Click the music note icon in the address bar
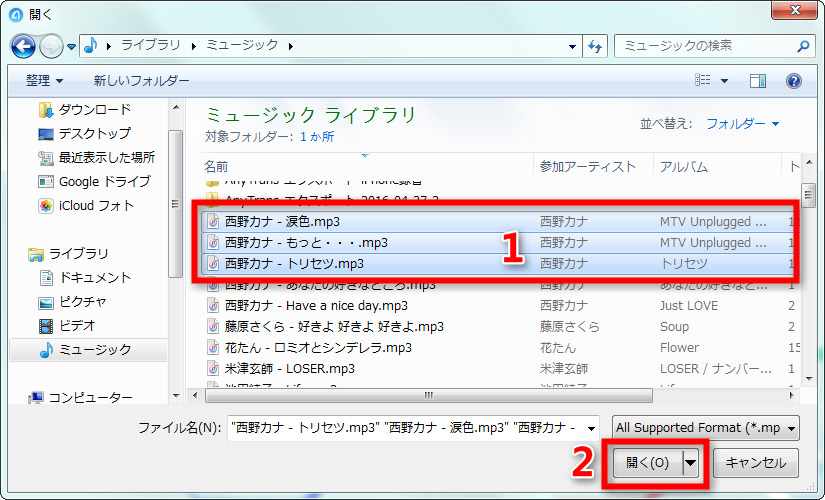The image size is (825, 500). (91, 46)
